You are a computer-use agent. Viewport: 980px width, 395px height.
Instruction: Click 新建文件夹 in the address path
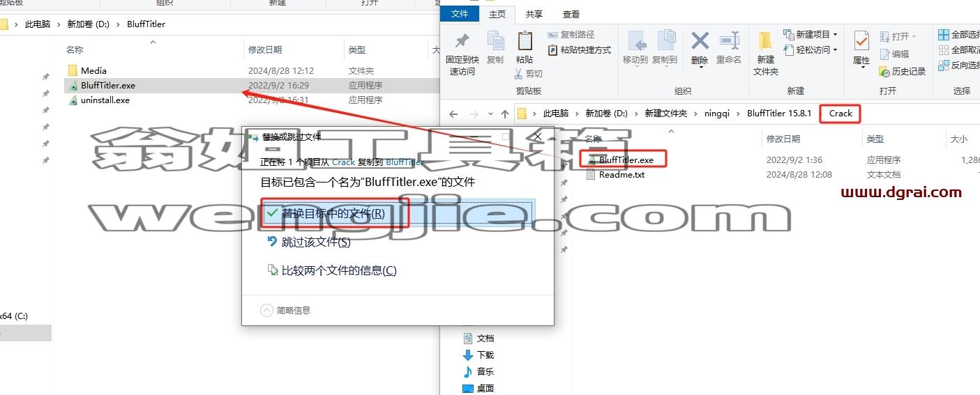[x=665, y=114]
